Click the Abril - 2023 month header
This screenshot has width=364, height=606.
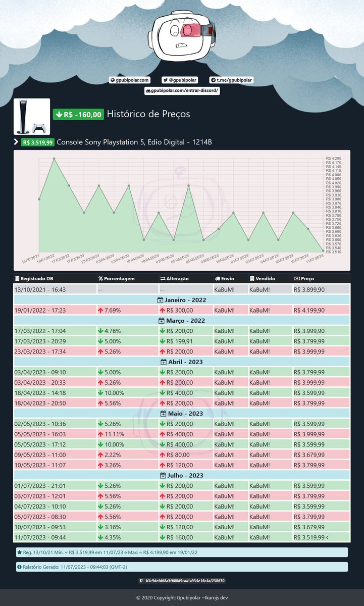click(x=182, y=362)
